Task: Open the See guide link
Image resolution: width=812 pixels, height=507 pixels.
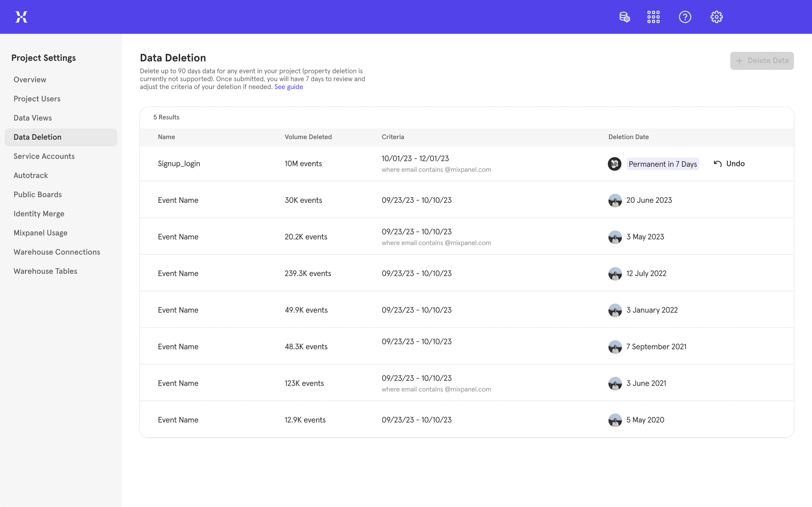Action: pyautogui.click(x=289, y=87)
